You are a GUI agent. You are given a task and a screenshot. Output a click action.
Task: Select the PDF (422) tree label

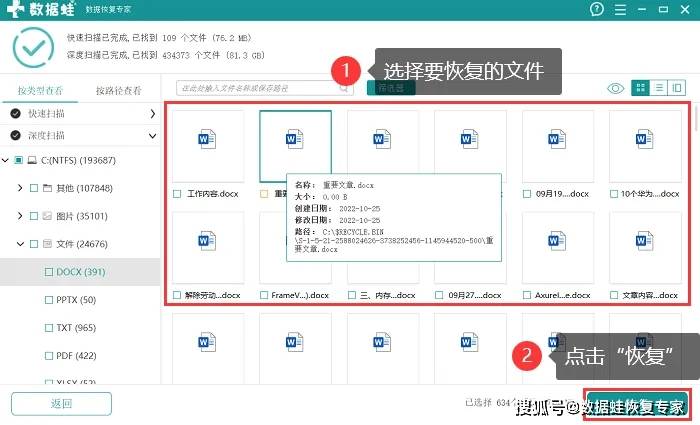[76, 356]
